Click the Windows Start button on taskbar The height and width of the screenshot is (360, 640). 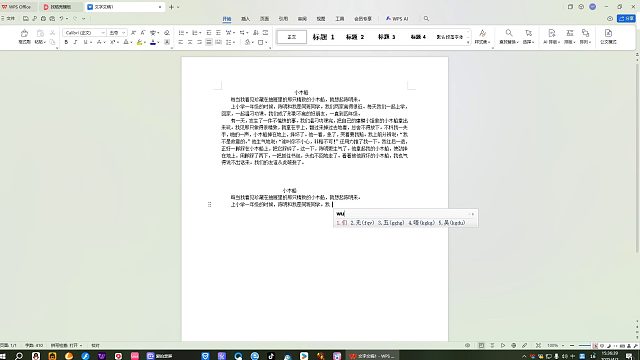click(x=3, y=356)
